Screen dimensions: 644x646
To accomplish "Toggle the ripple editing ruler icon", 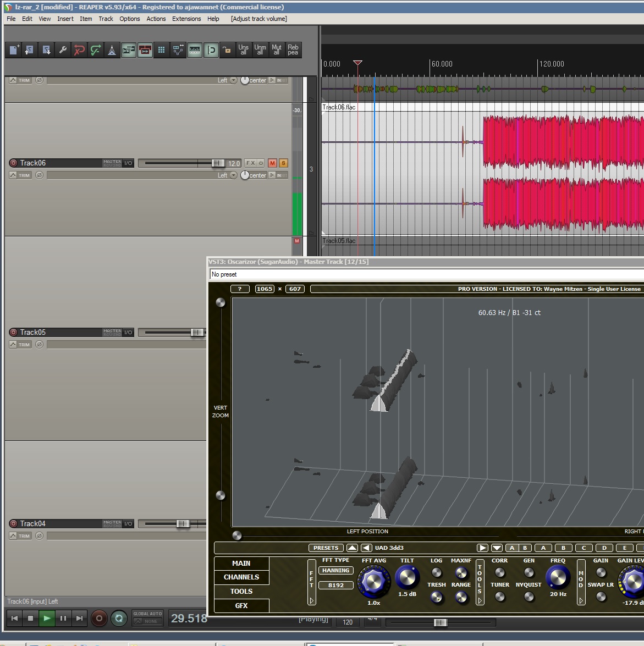I will 195,50.
